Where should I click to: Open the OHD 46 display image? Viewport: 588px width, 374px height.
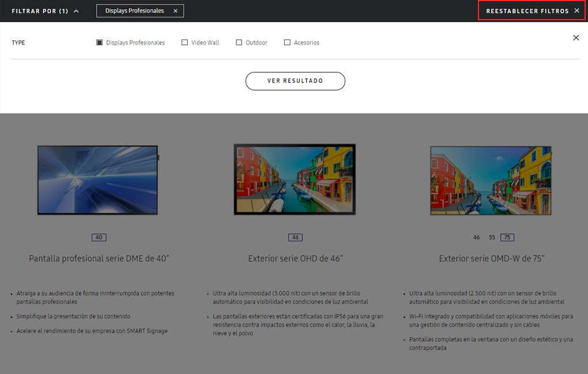pos(295,179)
